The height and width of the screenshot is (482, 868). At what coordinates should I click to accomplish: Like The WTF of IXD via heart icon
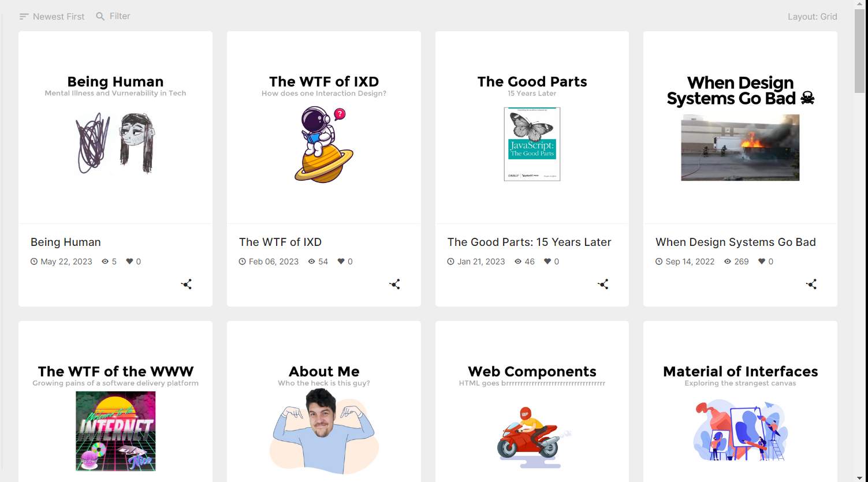(x=341, y=261)
